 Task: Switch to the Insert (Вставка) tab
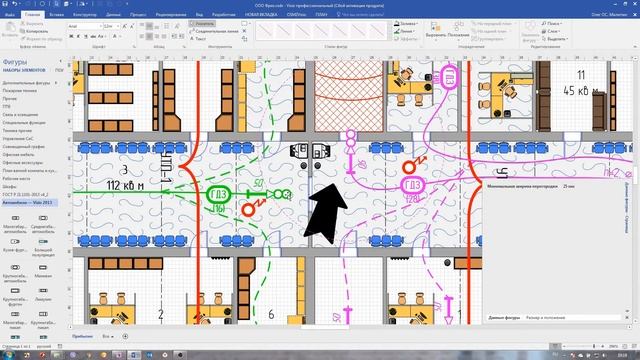(56, 15)
